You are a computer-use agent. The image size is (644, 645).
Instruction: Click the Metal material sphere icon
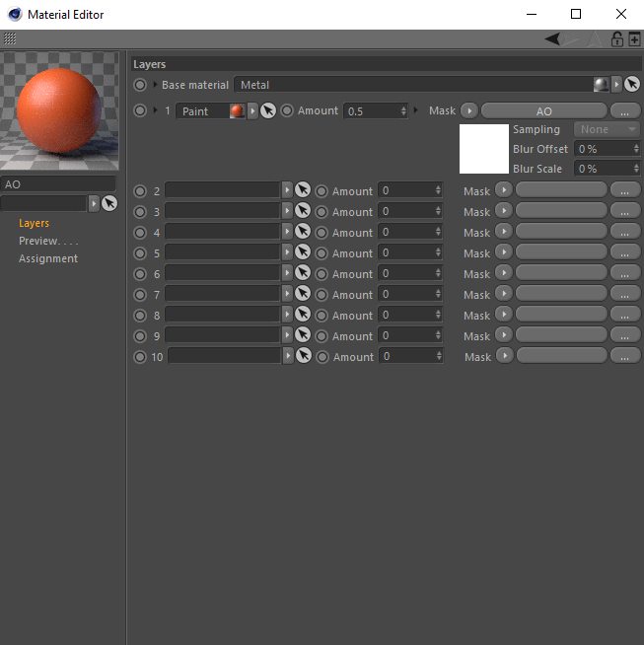pyautogui.click(x=602, y=85)
